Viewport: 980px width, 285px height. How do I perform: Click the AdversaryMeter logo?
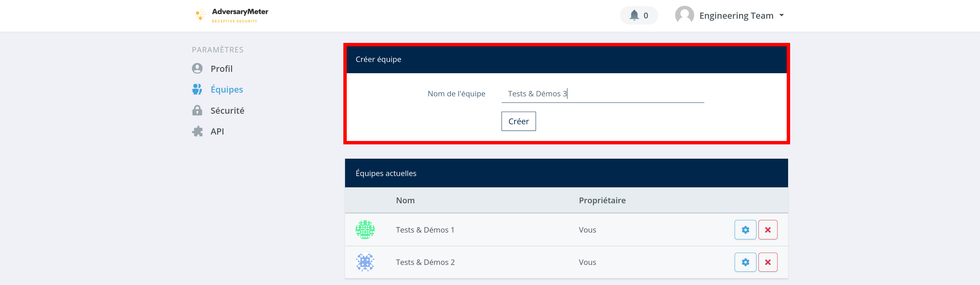231,15
